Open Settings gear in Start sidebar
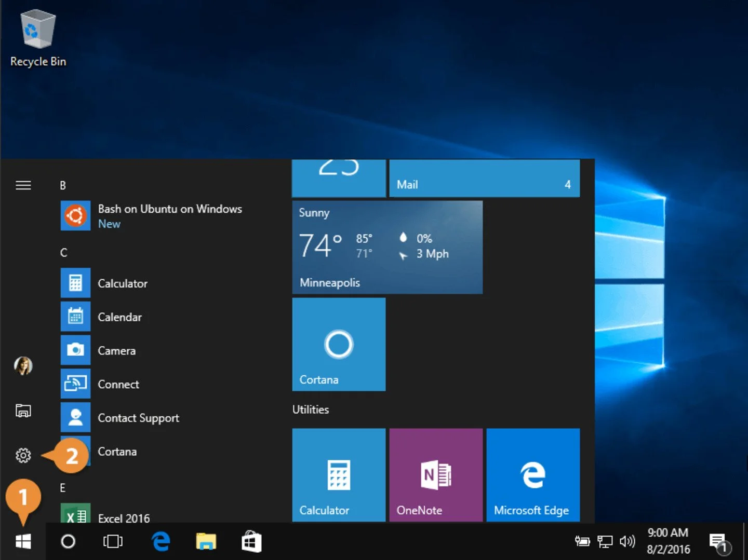The image size is (748, 560). (23, 455)
